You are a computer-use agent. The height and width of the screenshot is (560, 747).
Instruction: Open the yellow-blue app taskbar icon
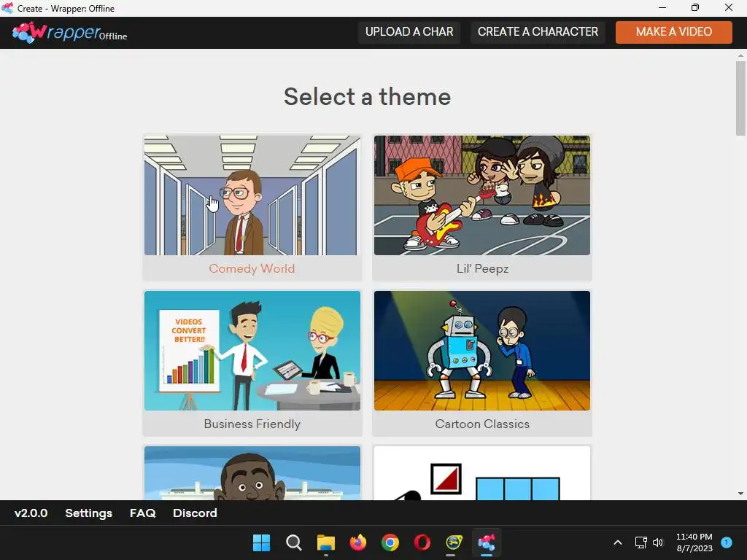pos(454,542)
